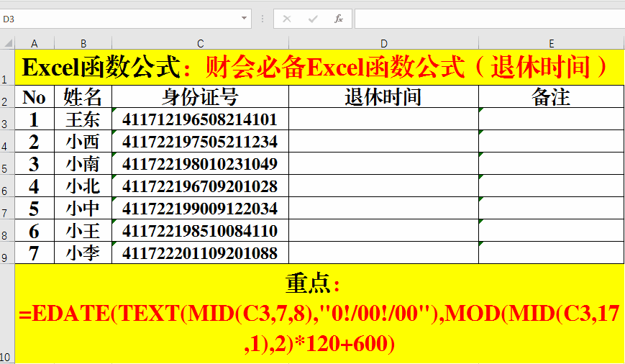This screenshot has width=625, height=364.
Task: Click the '姓名' header cell
Action: (x=83, y=96)
